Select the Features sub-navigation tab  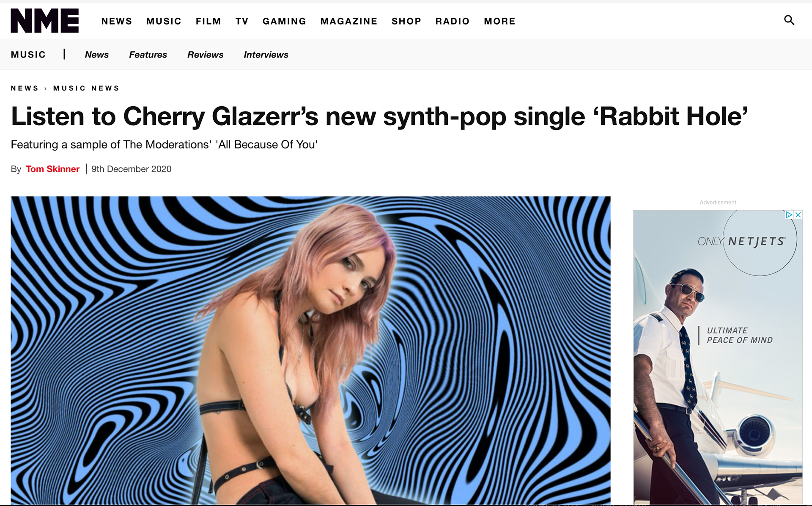[x=148, y=55]
